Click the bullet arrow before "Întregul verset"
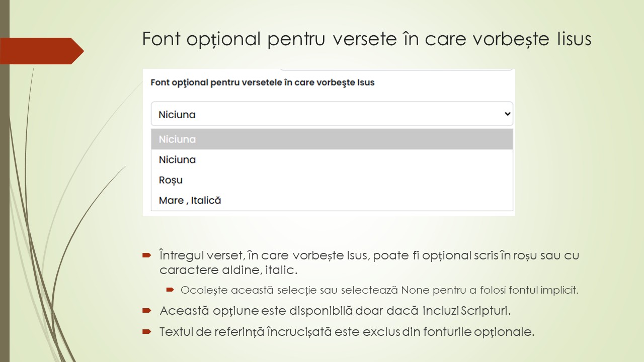The width and height of the screenshot is (644, 362). (146, 255)
